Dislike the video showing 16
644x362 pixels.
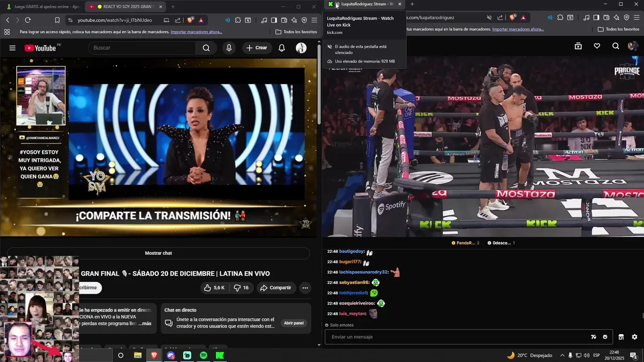pyautogui.click(x=242, y=288)
